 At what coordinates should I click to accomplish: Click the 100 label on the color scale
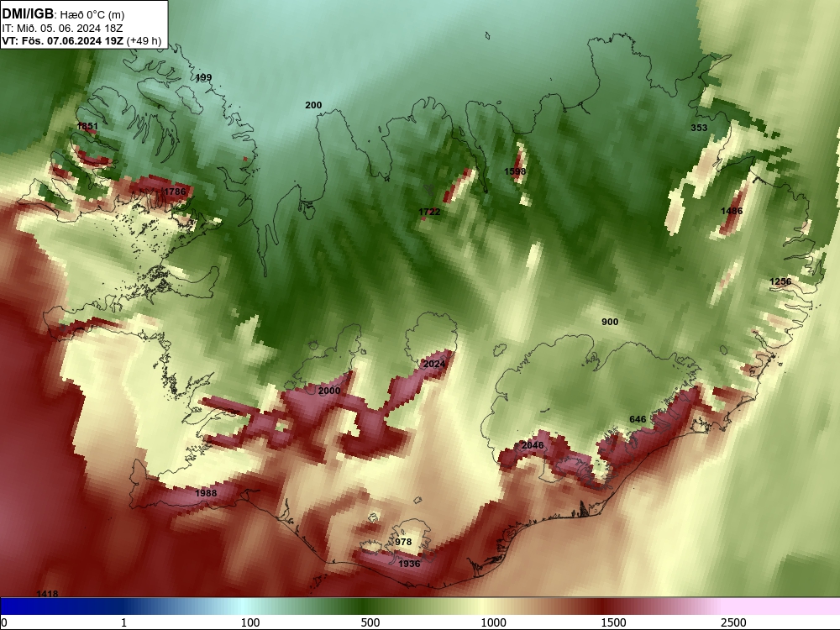tap(250, 622)
